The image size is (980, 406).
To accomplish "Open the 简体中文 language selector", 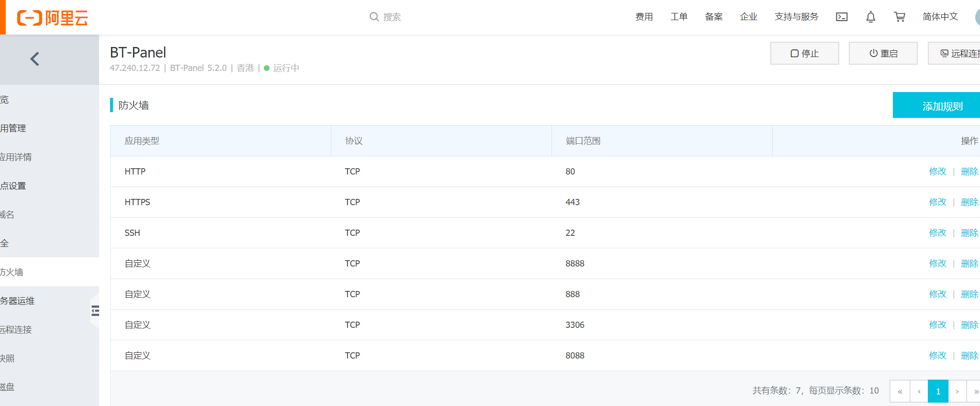I will click(x=940, y=17).
